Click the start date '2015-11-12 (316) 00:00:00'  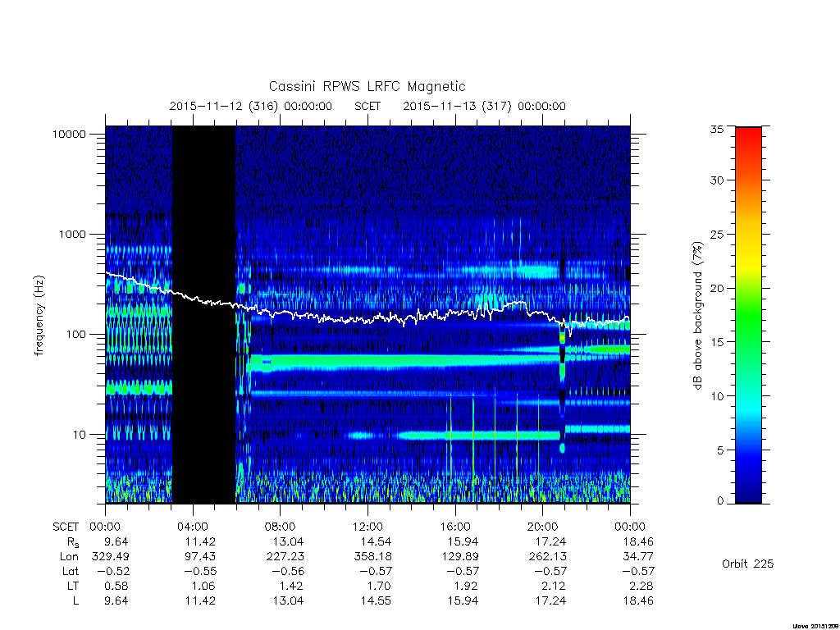[251, 106]
